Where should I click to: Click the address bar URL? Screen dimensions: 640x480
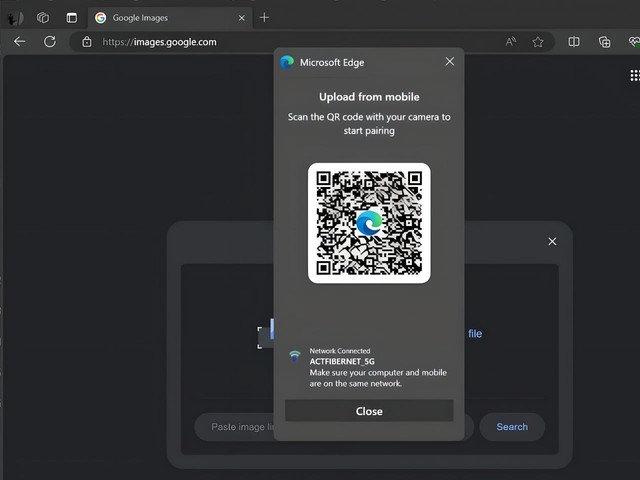[160, 42]
